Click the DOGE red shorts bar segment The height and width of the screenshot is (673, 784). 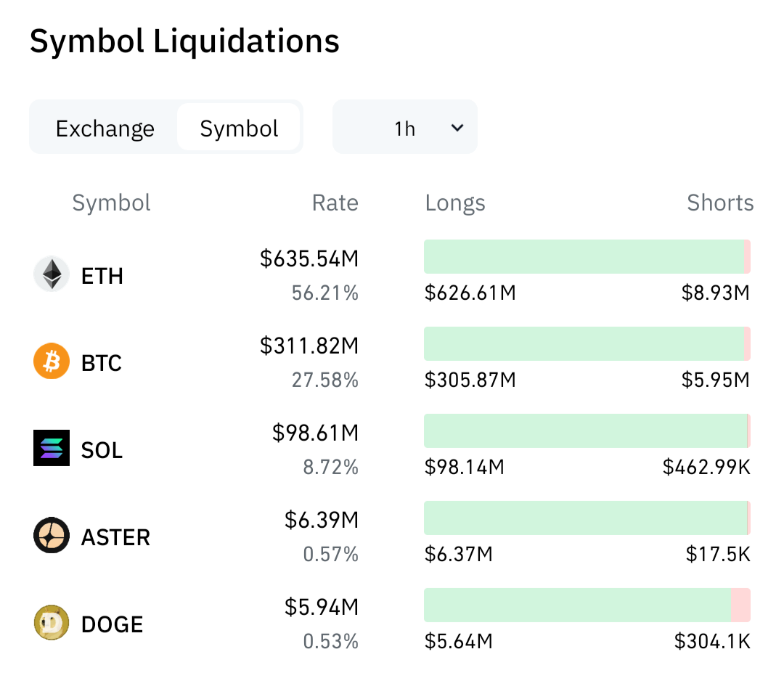(740, 605)
